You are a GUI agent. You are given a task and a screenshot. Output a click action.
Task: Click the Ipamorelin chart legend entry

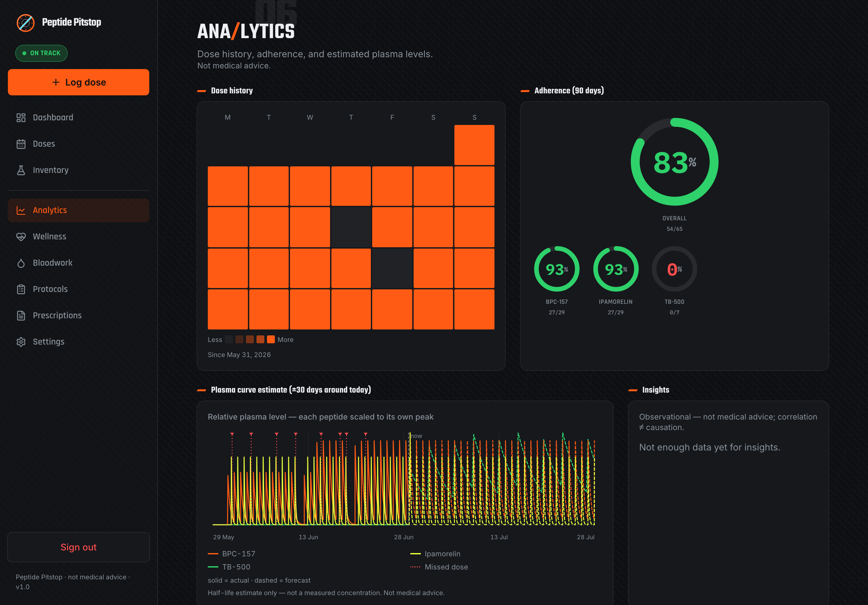click(435, 554)
